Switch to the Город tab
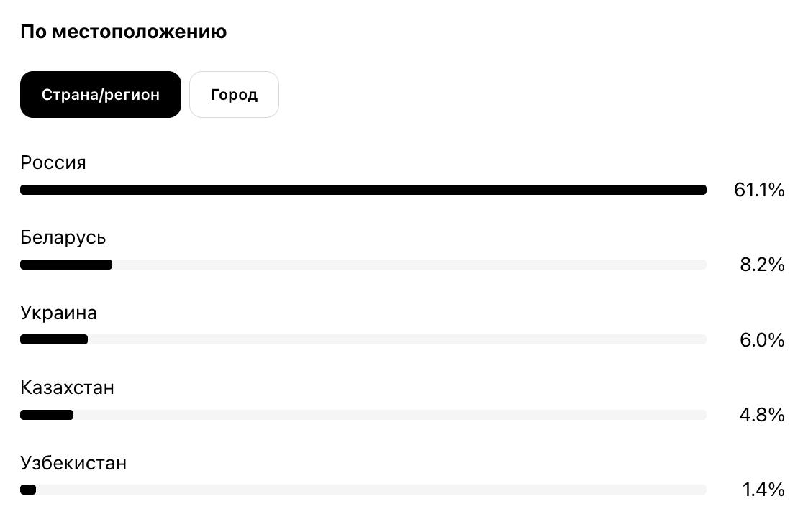 pyautogui.click(x=234, y=94)
